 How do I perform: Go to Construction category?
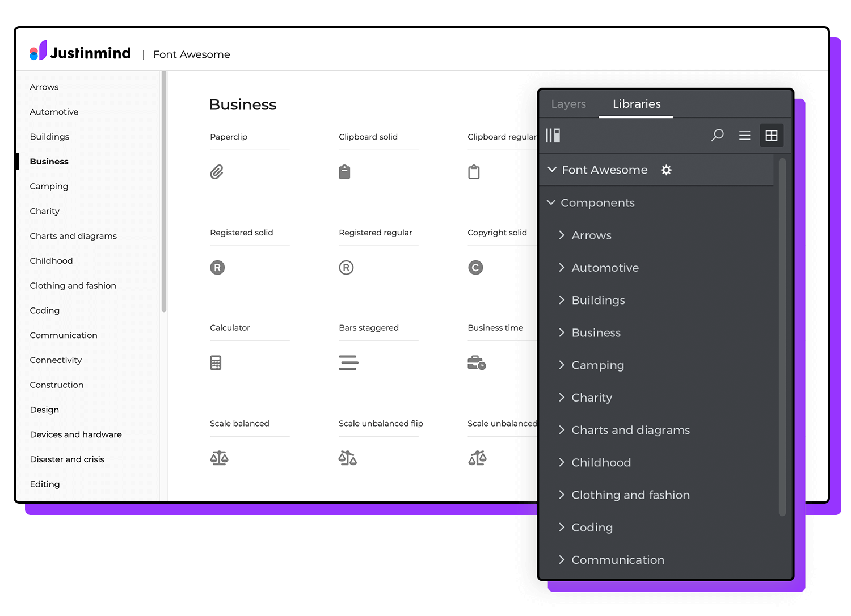pyautogui.click(x=57, y=385)
